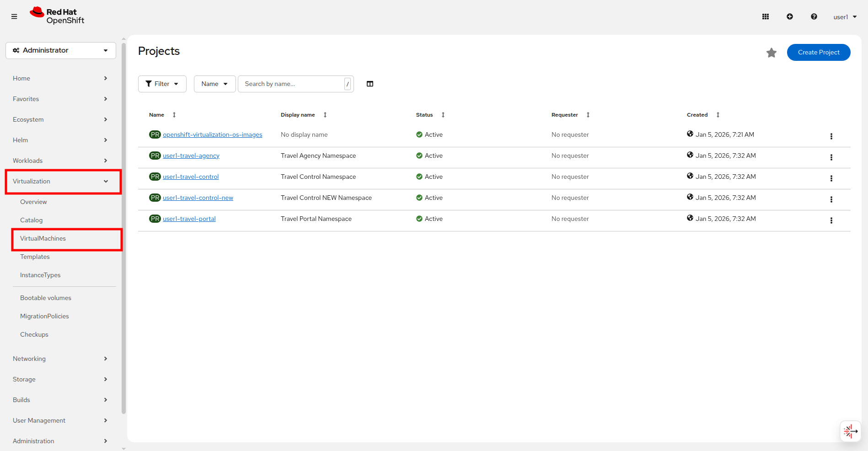Open kebab menu for user1-travel-portal row
Image resolution: width=868 pixels, height=451 pixels.
831,220
